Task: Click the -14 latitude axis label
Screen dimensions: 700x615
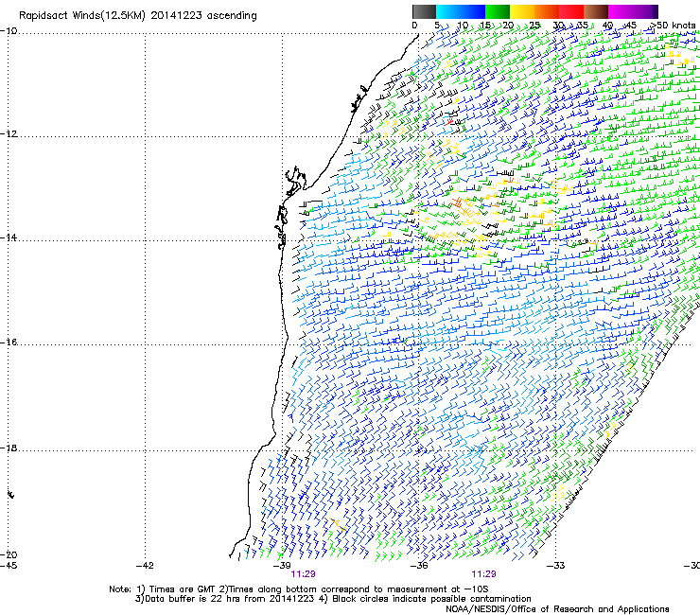Action: tap(9, 237)
